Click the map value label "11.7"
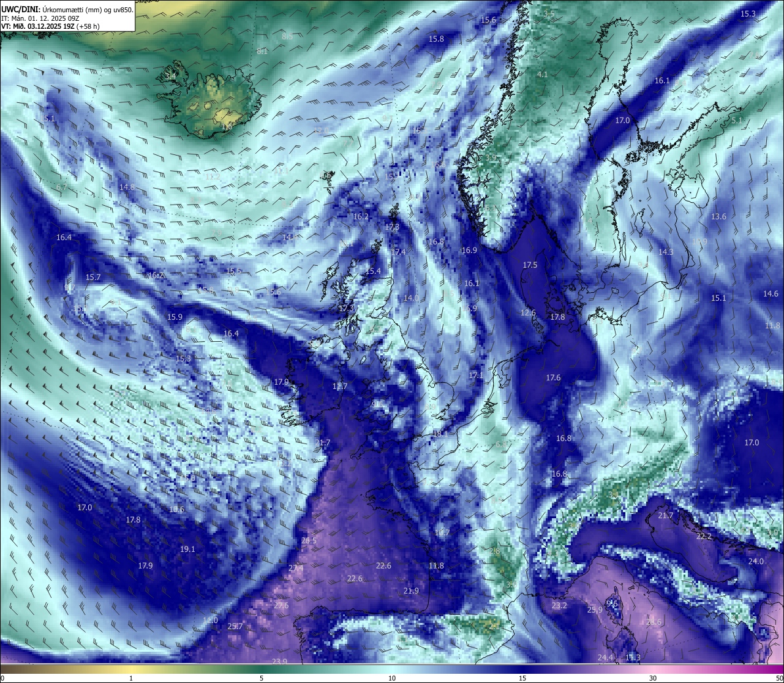 [x=340, y=386]
